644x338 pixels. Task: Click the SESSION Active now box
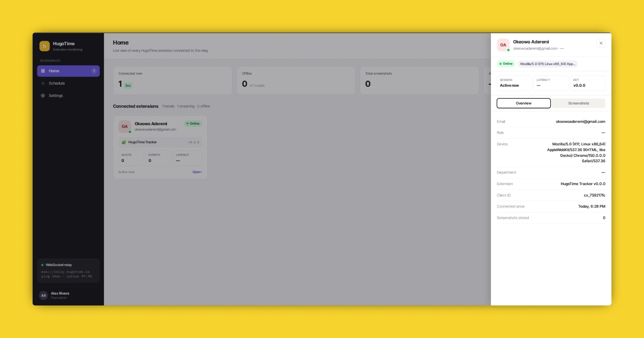click(514, 83)
